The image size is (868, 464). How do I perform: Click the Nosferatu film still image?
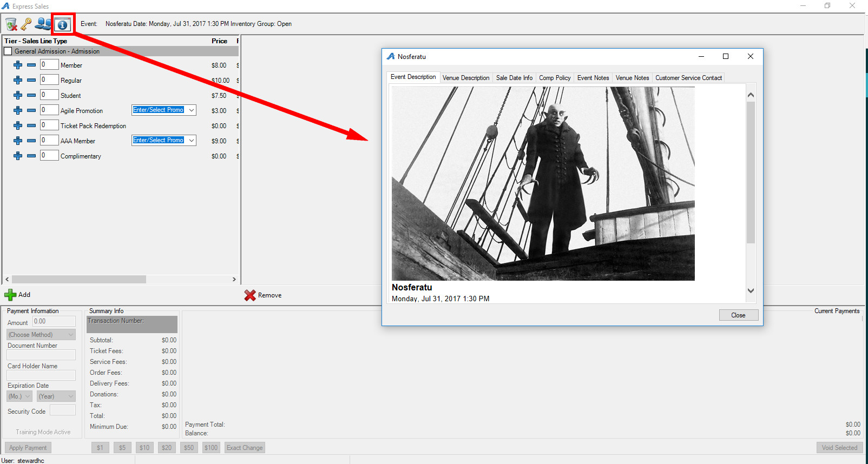pyautogui.click(x=543, y=183)
